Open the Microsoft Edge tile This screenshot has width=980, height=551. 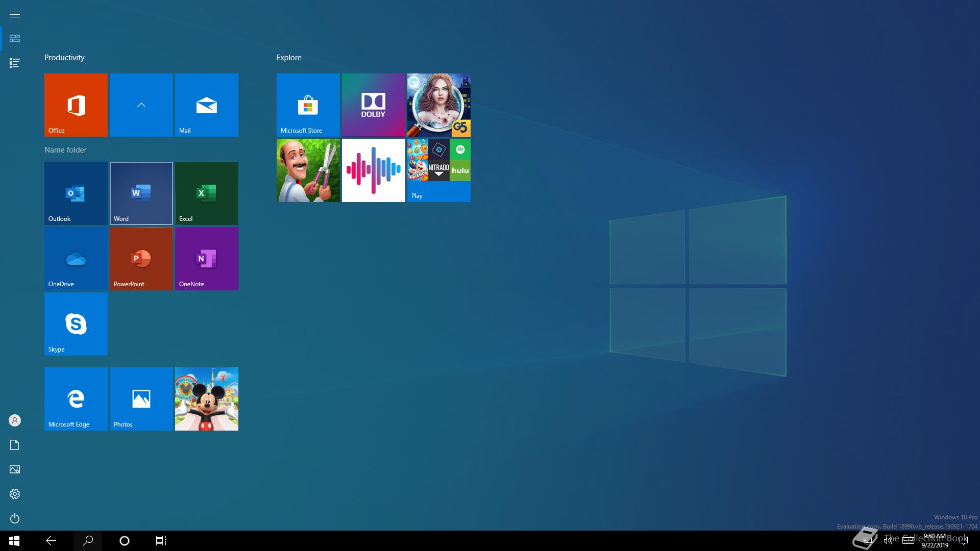[76, 399]
